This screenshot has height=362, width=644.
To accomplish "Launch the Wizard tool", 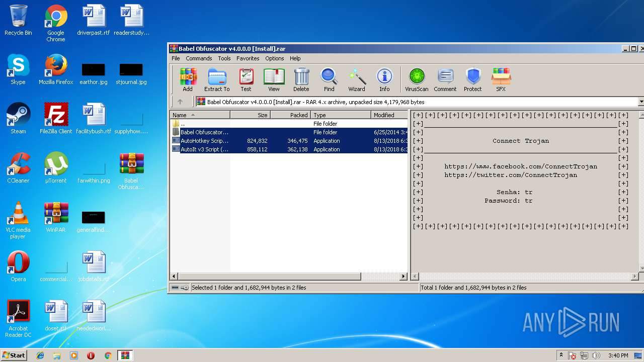I will point(357,80).
